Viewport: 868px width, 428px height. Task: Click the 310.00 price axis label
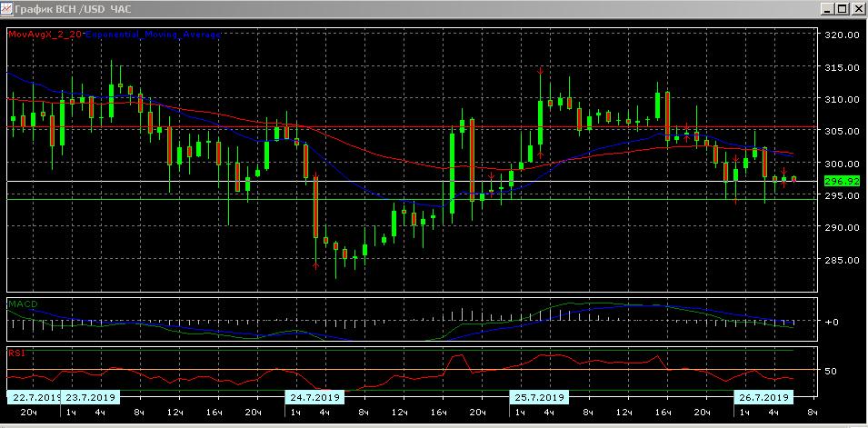coord(842,99)
